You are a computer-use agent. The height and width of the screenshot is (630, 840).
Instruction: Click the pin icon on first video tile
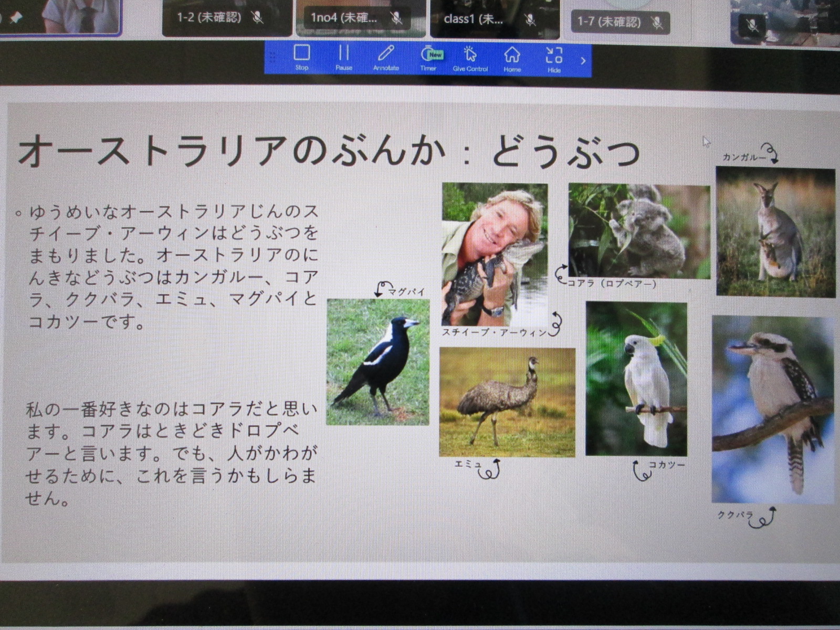pos(16,17)
